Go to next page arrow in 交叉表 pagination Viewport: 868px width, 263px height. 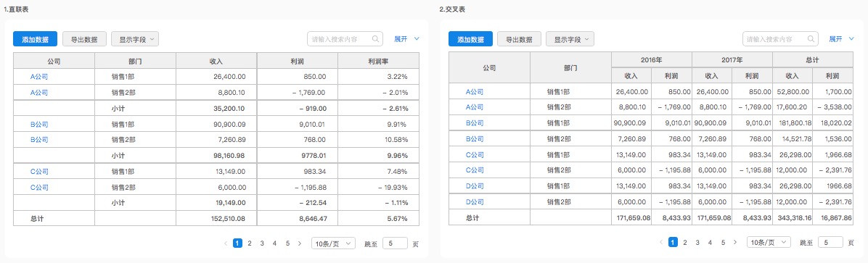coord(734,243)
